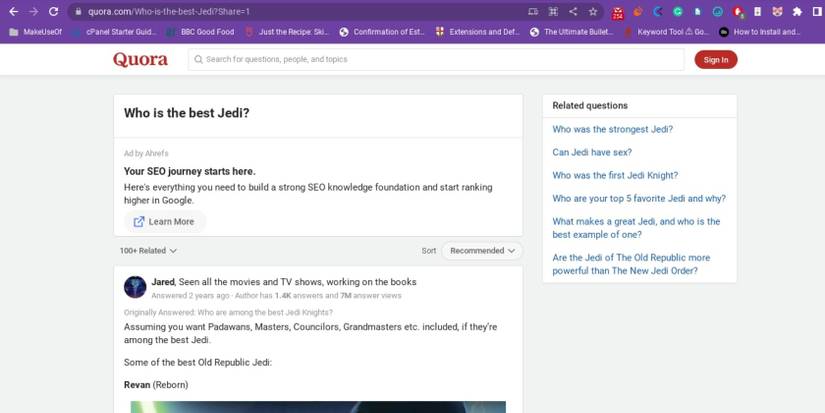Click the bold Revan name in answer

[137, 385]
